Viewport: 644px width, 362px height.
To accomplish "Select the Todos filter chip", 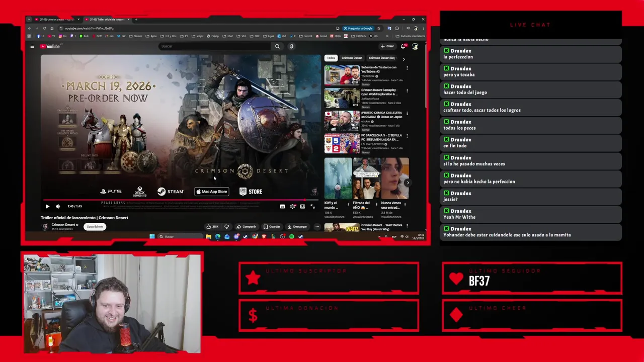I will point(331,58).
